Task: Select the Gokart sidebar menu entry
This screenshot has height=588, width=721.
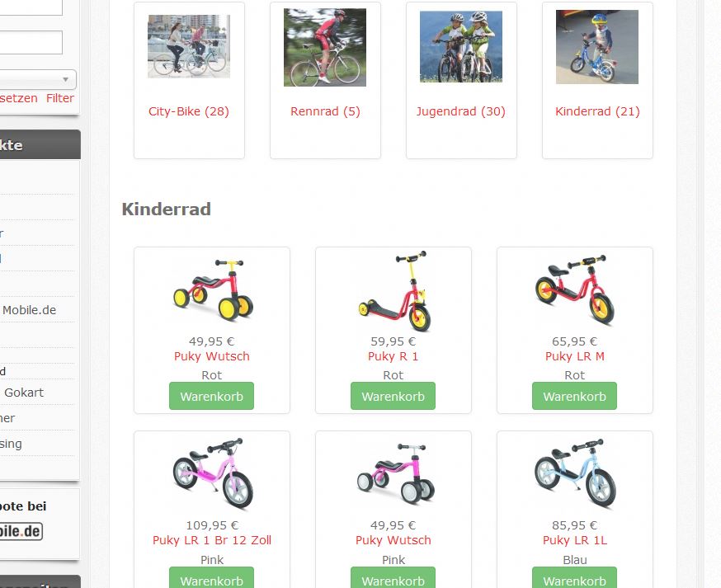Action: pyautogui.click(x=24, y=393)
